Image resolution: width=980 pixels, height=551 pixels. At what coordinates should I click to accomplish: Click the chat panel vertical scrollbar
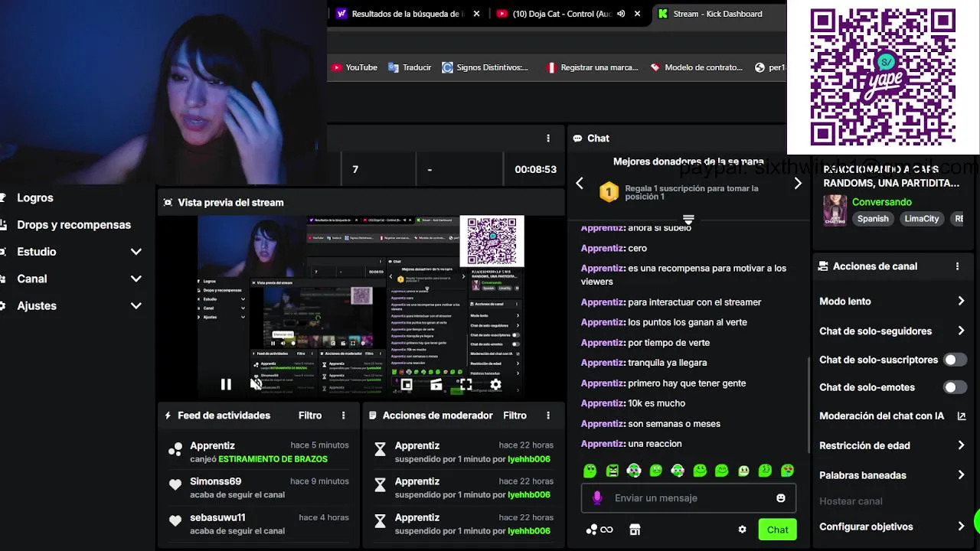coord(809,406)
